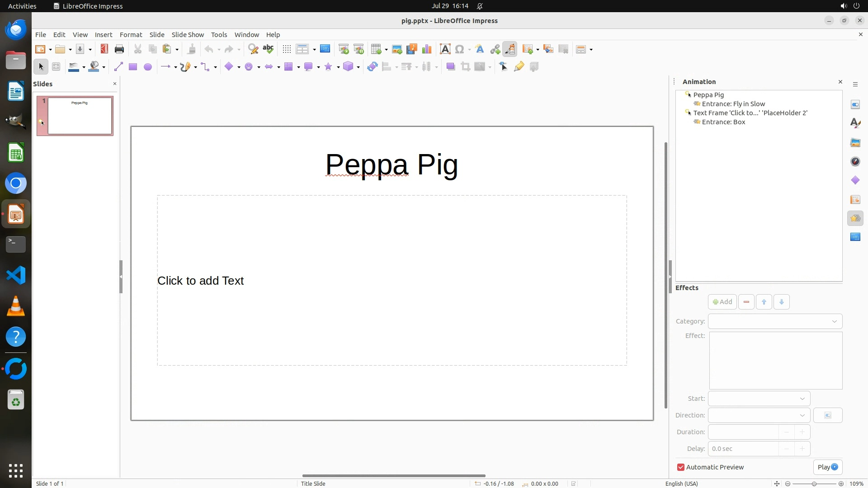Expand the Start dropdown in Effects

point(759,399)
